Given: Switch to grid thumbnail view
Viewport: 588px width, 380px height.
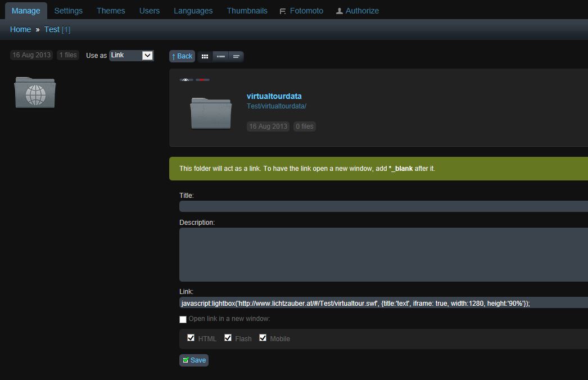Looking at the screenshot, I should coord(205,57).
